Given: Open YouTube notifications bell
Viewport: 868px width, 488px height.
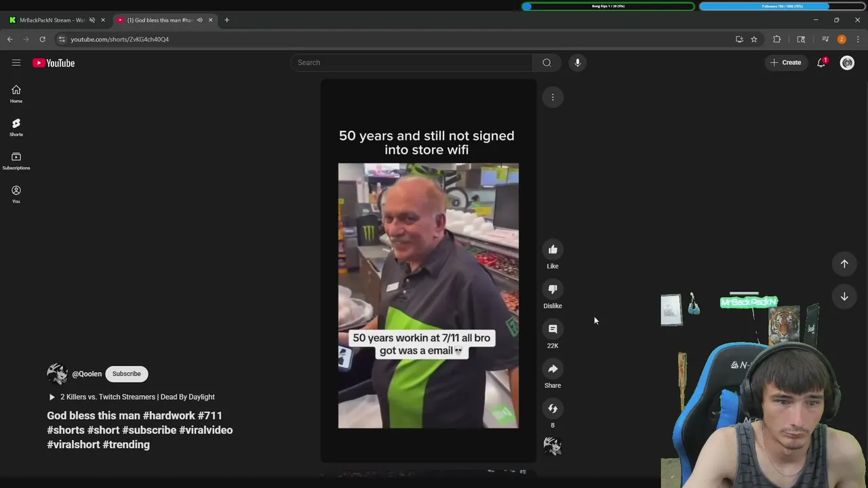Looking at the screenshot, I should (821, 62).
